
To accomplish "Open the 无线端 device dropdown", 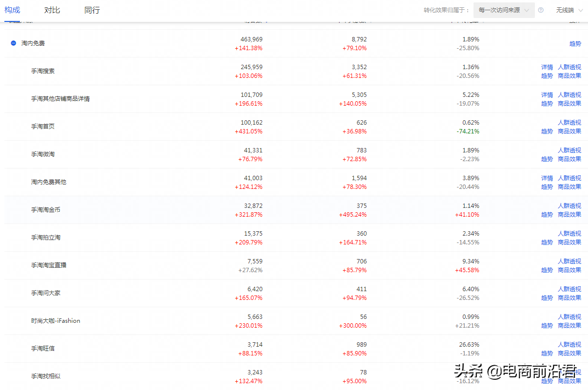I will [x=568, y=10].
